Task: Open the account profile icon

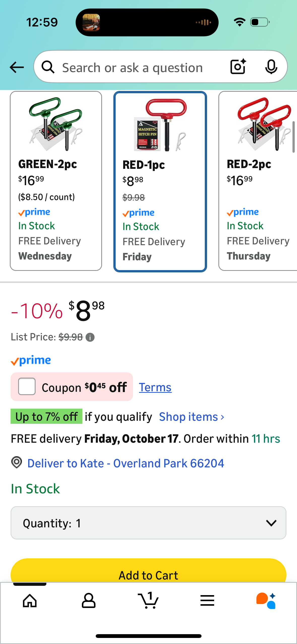Action: coord(89,601)
